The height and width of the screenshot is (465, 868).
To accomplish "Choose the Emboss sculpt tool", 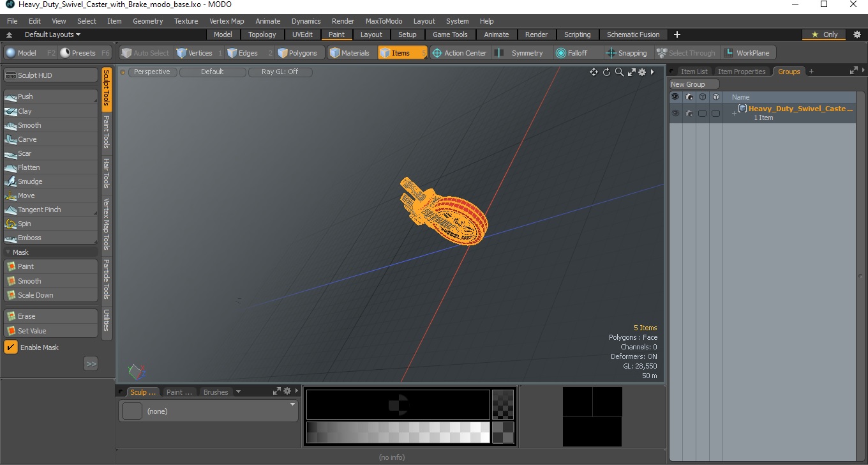I will [50, 238].
